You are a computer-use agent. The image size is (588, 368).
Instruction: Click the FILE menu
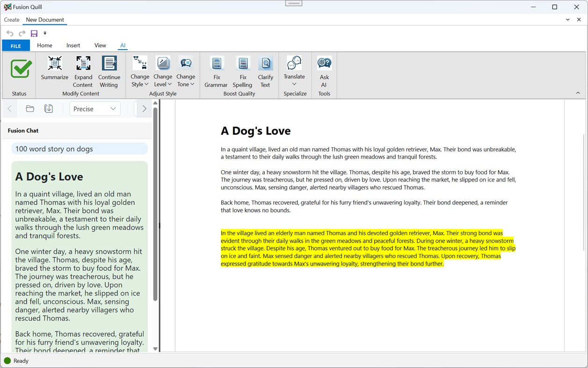tap(15, 45)
